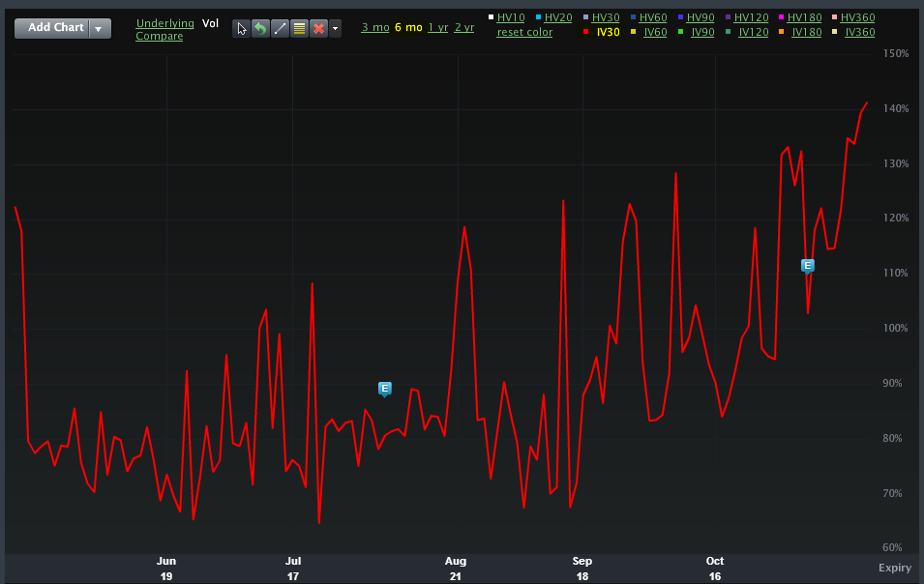Viewport: 924px width, 584px height.
Task: Toggle the HV60 series
Action: pos(653,17)
